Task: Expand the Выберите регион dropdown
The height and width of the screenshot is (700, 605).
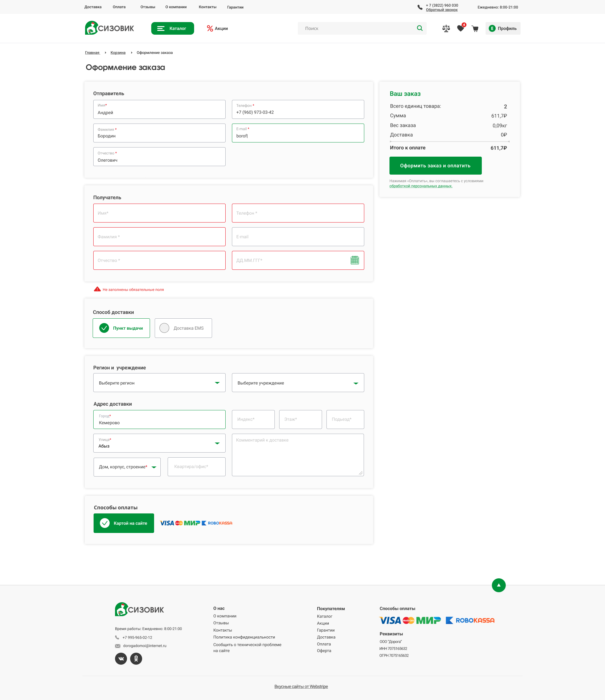Action: (x=159, y=383)
